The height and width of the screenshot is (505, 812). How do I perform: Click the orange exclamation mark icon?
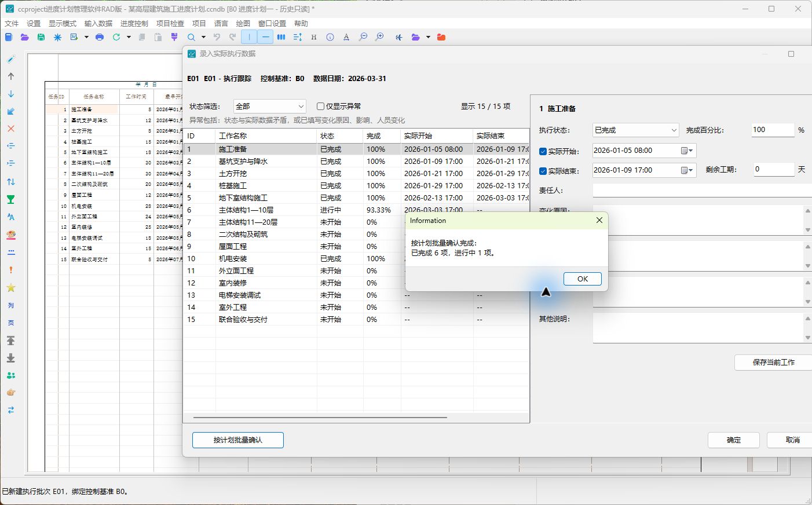11,270
